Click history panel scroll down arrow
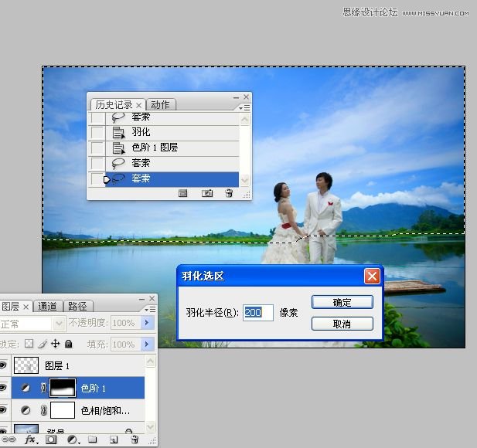 pyautogui.click(x=244, y=180)
